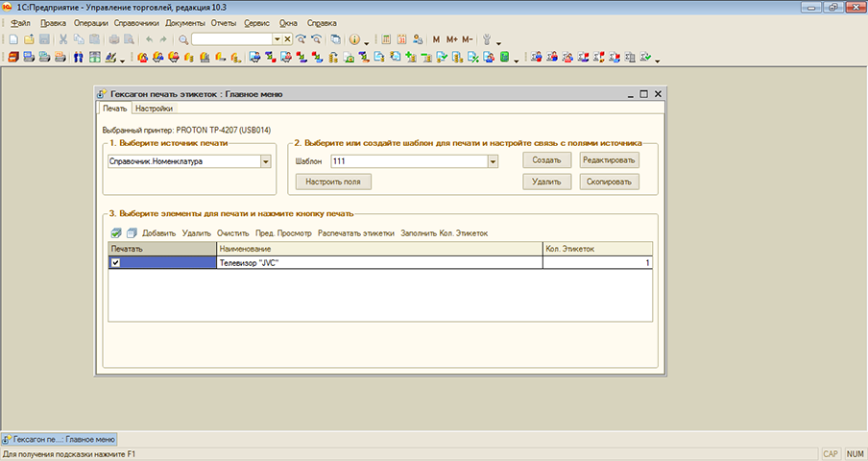Switch to the Настройки tab
Viewport: 868px width, 461px height.
pyautogui.click(x=154, y=109)
